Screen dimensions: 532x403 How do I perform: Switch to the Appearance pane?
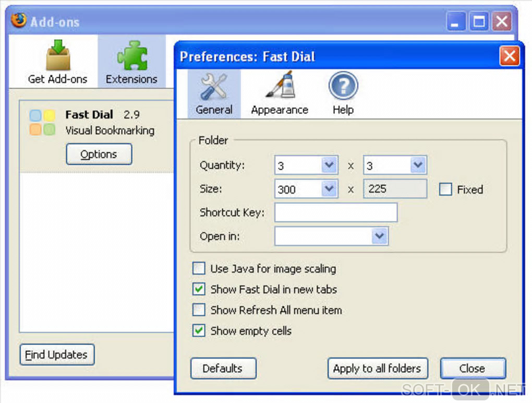(x=280, y=94)
